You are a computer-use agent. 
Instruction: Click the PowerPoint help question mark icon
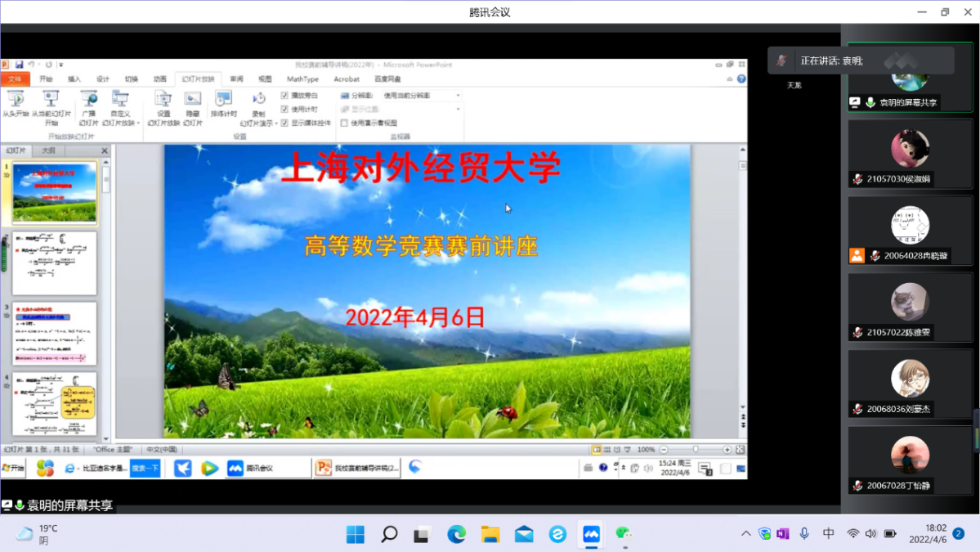(x=741, y=79)
